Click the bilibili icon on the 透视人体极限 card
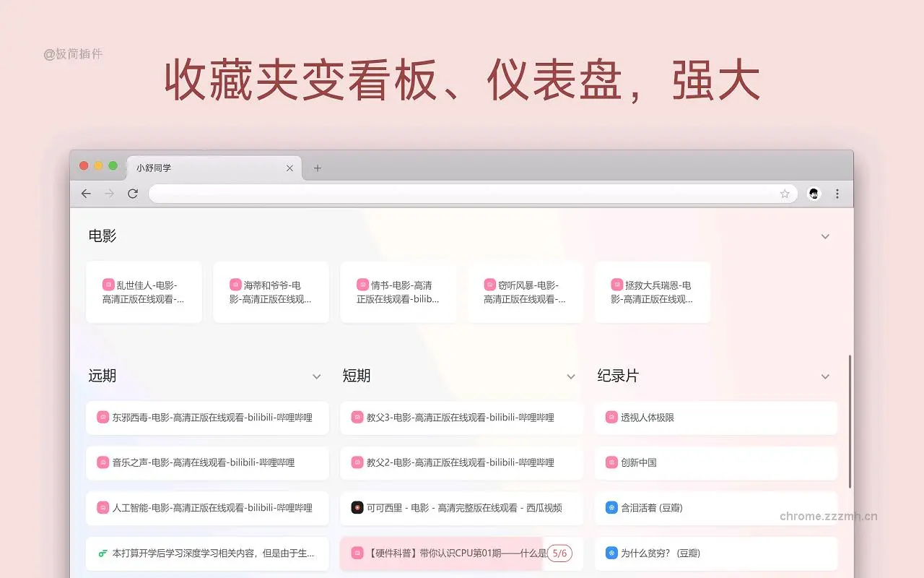The height and width of the screenshot is (578, 924). point(611,418)
